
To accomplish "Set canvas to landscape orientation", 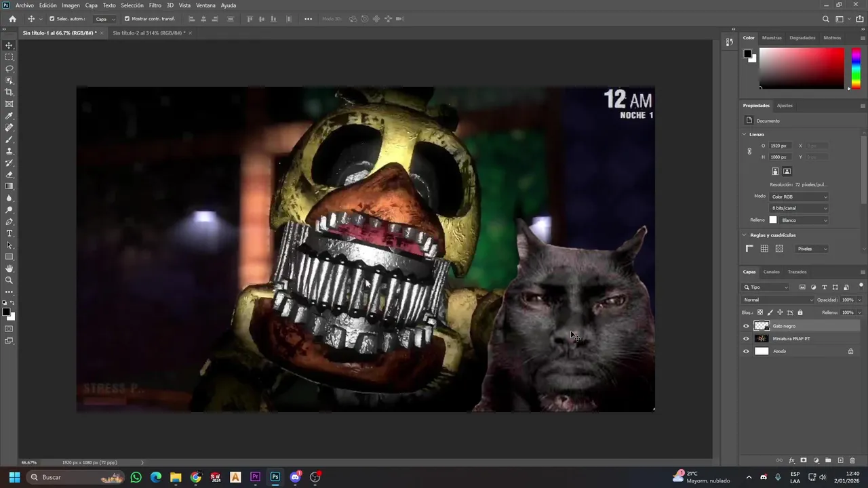I will click(x=787, y=171).
